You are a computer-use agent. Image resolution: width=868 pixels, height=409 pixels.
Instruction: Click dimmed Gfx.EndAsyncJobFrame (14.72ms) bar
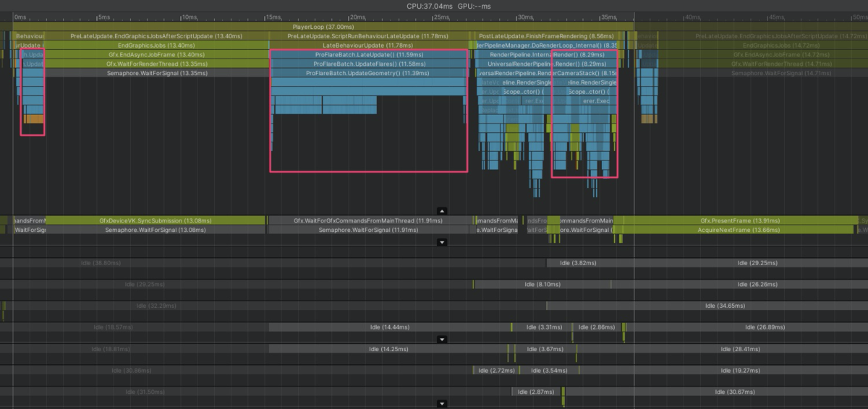(762, 54)
